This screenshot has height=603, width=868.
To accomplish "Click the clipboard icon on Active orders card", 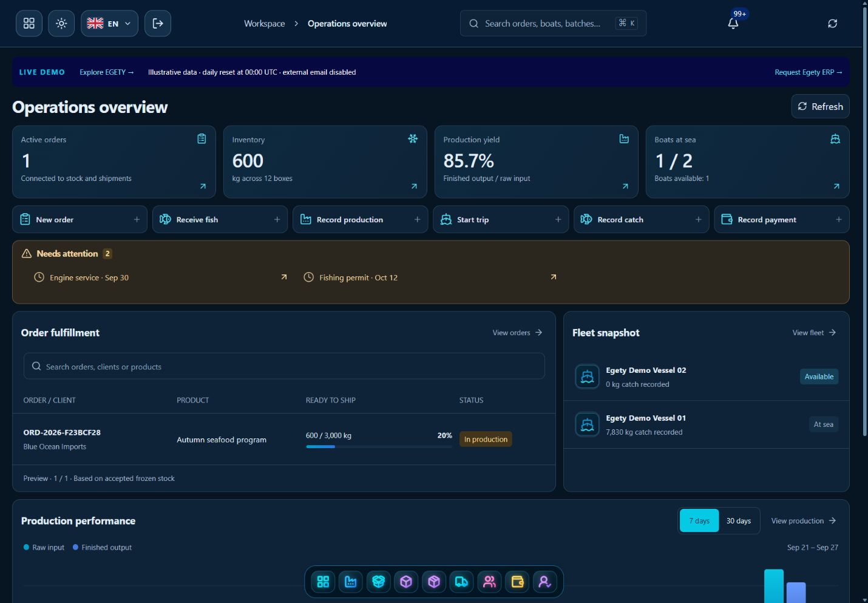I will 202,139.
